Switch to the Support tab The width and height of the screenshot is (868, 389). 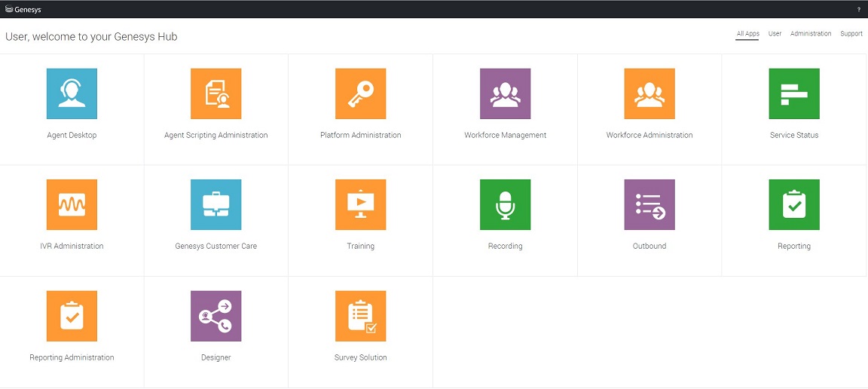851,34
